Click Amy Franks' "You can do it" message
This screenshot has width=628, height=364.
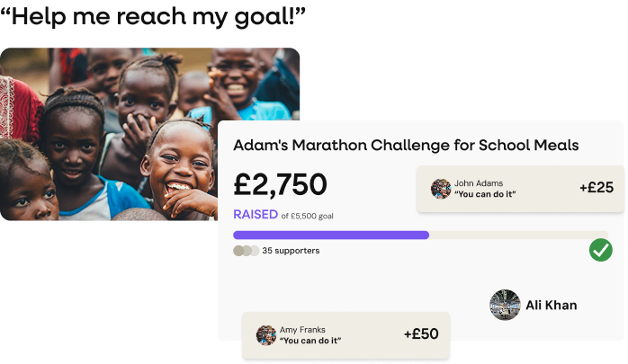pyautogui.click(x=310, y=341)
